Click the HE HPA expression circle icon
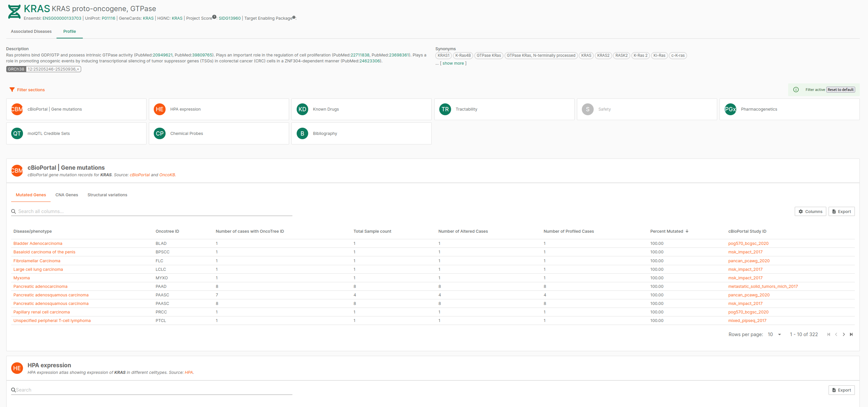 (159, 109)
